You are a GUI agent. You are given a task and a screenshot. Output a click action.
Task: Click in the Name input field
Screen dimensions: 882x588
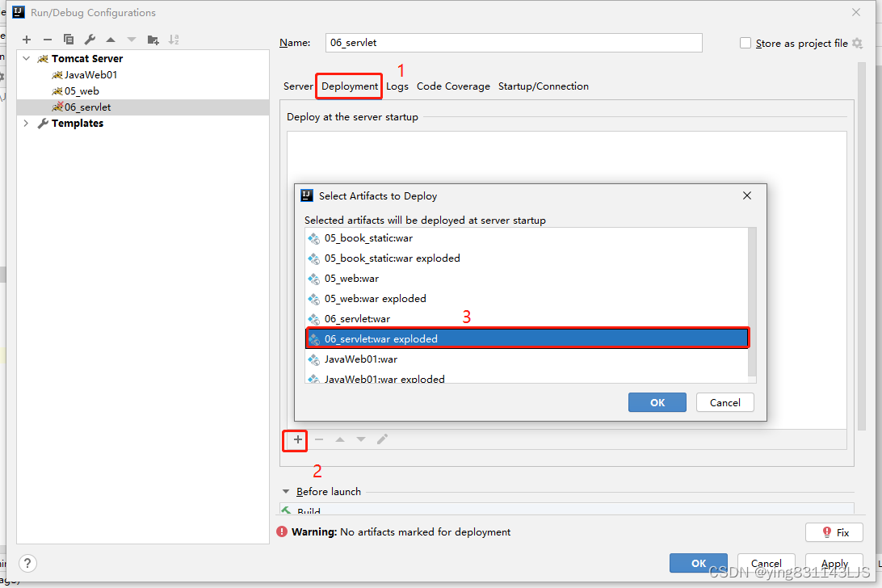pos(514,43)
